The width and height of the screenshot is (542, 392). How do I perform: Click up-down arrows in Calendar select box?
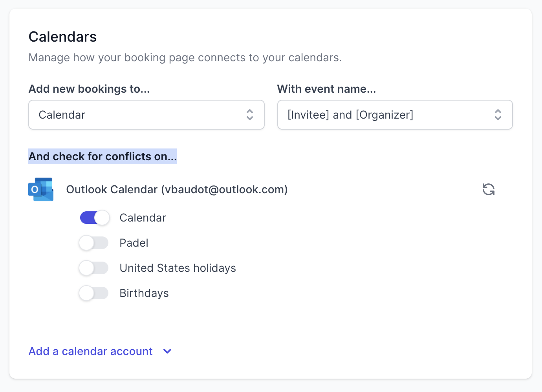coord(250,115)
